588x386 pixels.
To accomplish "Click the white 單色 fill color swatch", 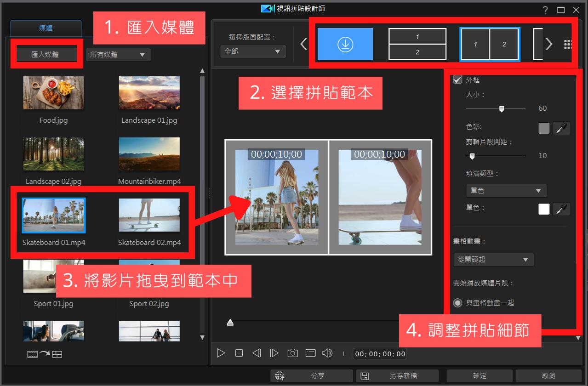I will tap(544, 209).
